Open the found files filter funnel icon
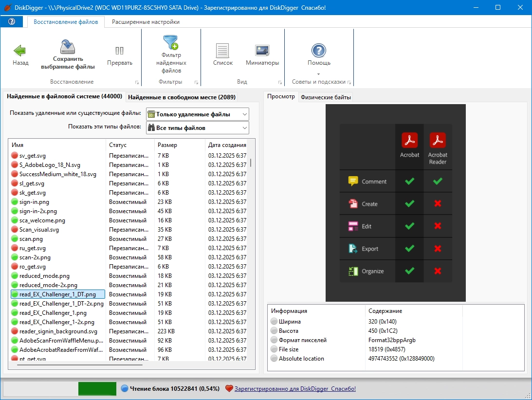 [171, 43]
